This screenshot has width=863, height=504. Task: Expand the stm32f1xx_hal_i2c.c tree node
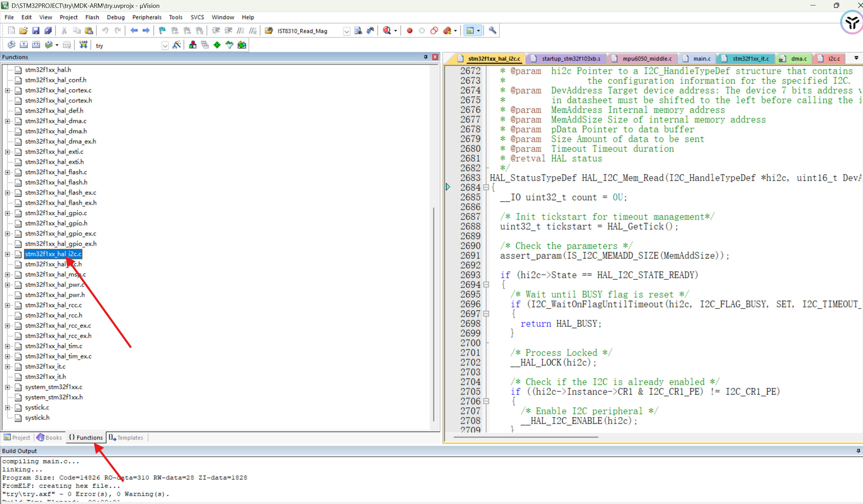coord(7,254)
